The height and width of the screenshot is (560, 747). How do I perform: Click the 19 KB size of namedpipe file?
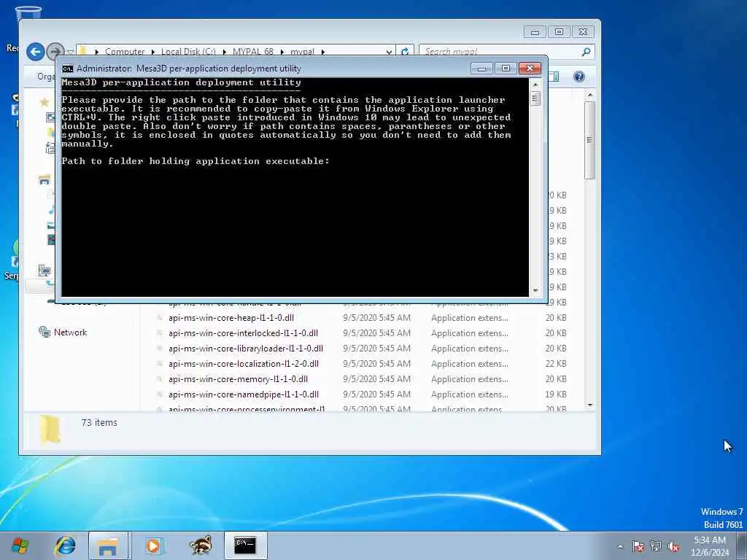tap(555, 394)
